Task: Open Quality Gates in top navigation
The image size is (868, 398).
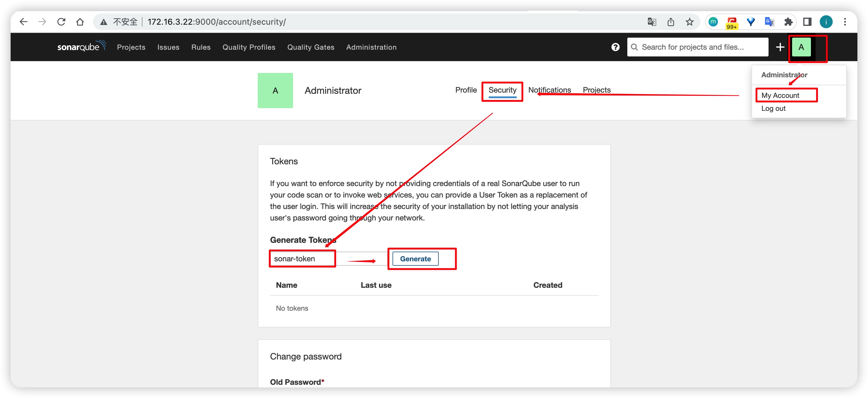Action: pyautogui.click(x=311, y=47)
